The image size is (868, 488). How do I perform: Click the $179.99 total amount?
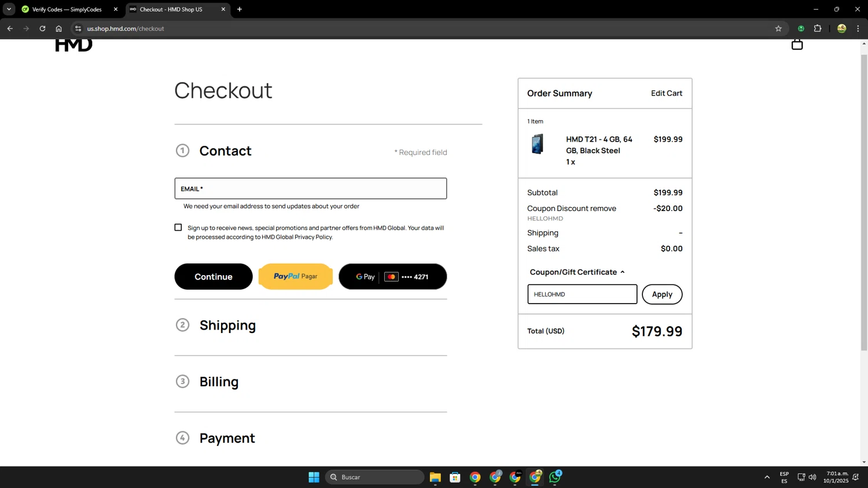(x=657, y=331)
